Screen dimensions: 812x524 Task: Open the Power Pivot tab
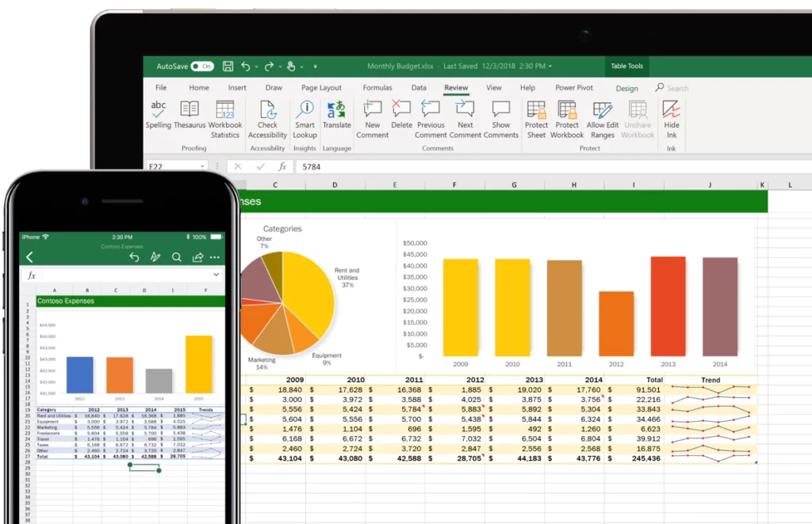point(574,87)
